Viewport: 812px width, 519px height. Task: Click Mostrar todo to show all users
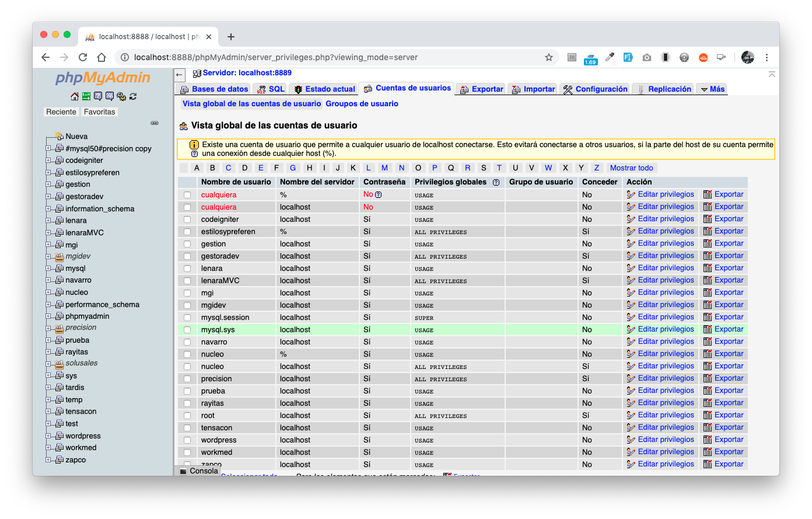click(x=631, y=168)
